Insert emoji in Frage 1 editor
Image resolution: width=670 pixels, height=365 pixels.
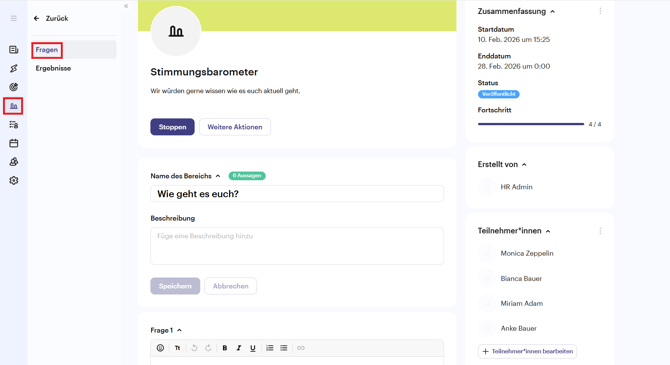click(x=160, y=348)
